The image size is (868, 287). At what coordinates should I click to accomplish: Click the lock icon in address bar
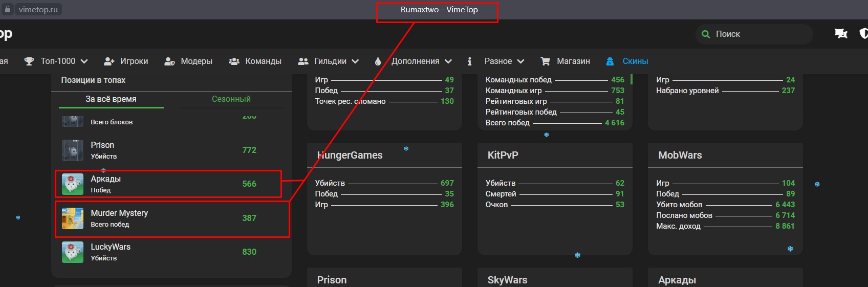tap(8, 9)
